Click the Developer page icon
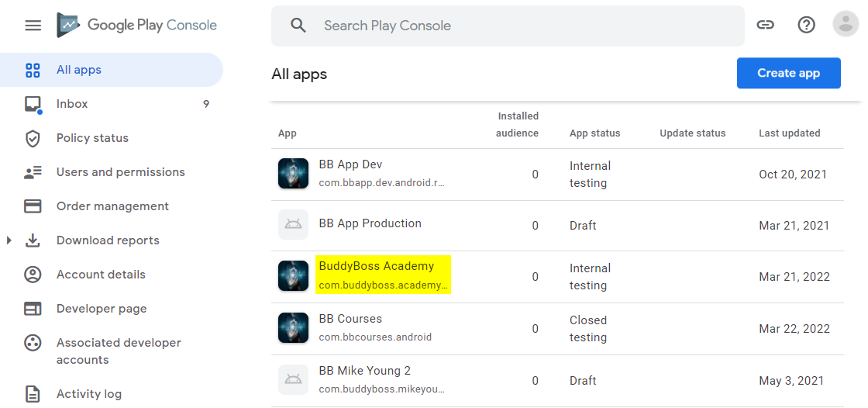This screenshot has width=868, height=408. pyautogui.click(x=33, y=309)
